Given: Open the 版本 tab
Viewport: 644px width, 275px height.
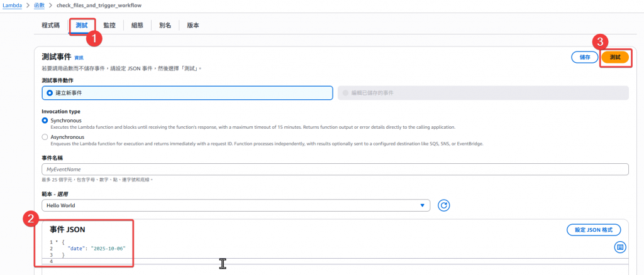Looking at the screenshot, I should click(193, 25).
